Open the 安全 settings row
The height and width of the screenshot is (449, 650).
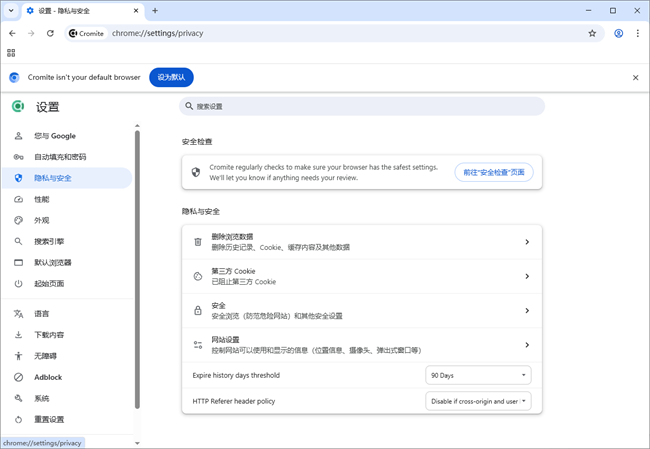click(362, 311)
